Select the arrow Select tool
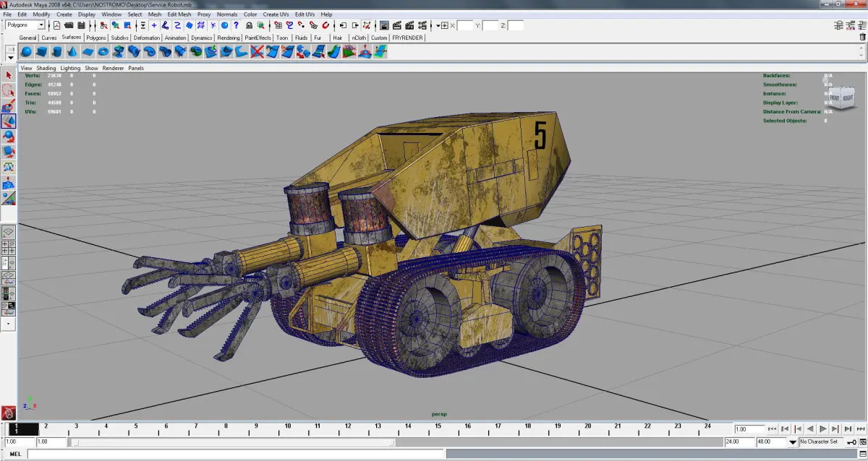868x461 pixels. 9,75
